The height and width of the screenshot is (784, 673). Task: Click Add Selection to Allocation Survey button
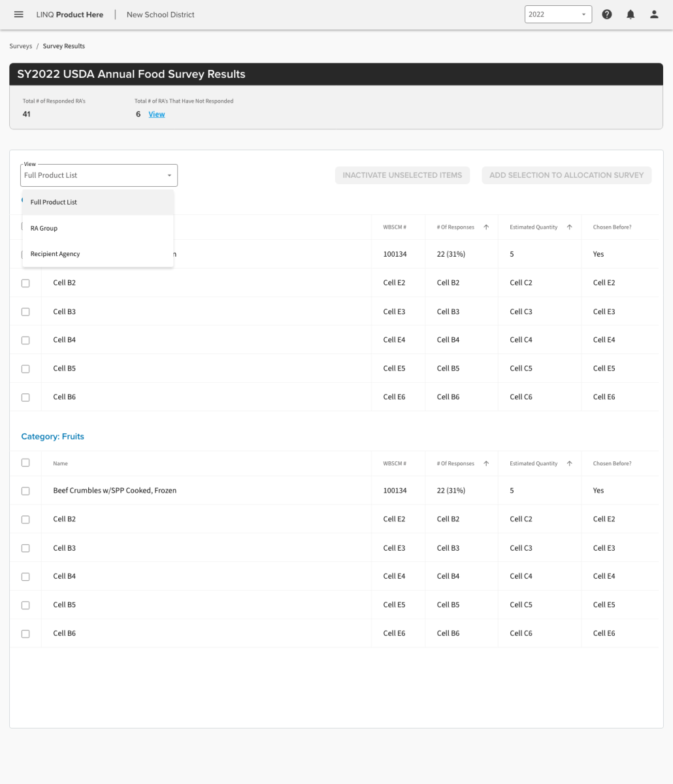tap(566, 175)
